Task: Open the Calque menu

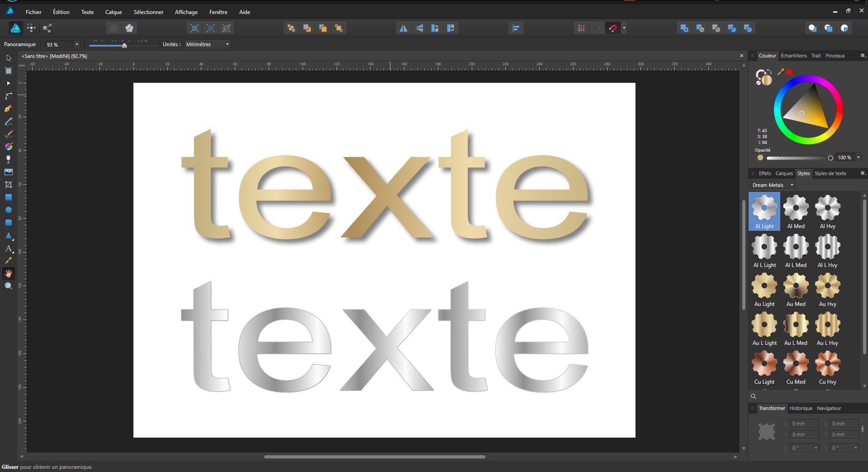Action: coord(114,12)
